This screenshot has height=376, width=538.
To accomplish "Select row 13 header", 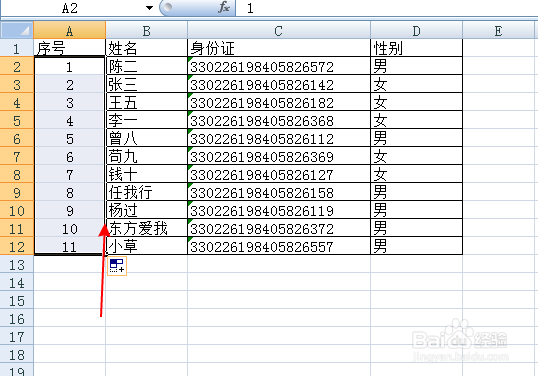I will coord(17,265).
